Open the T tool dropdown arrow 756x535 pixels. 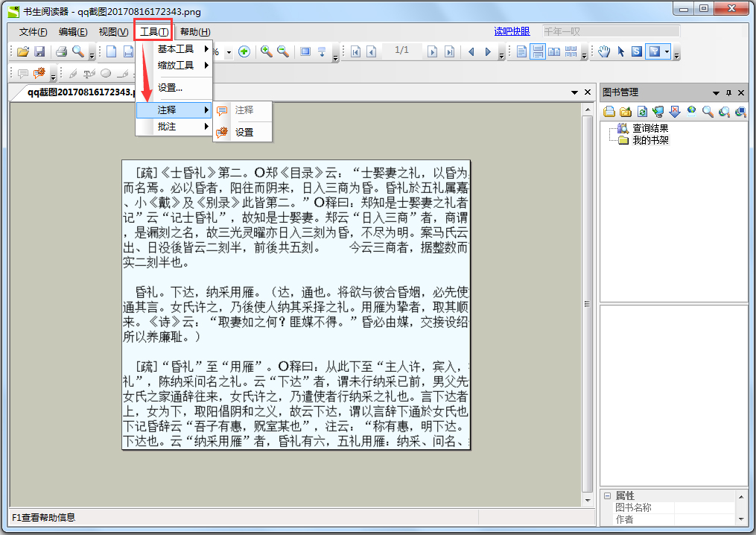667,51
